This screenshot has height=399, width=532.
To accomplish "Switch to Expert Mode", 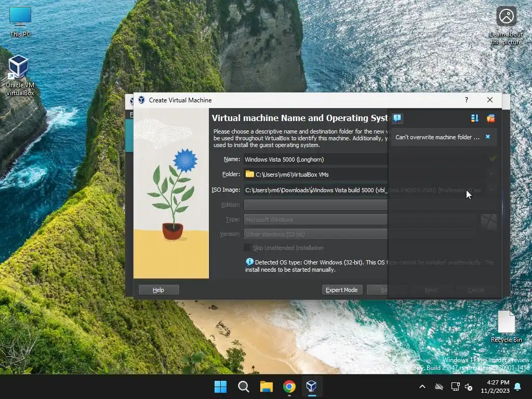I will (342, 290).
